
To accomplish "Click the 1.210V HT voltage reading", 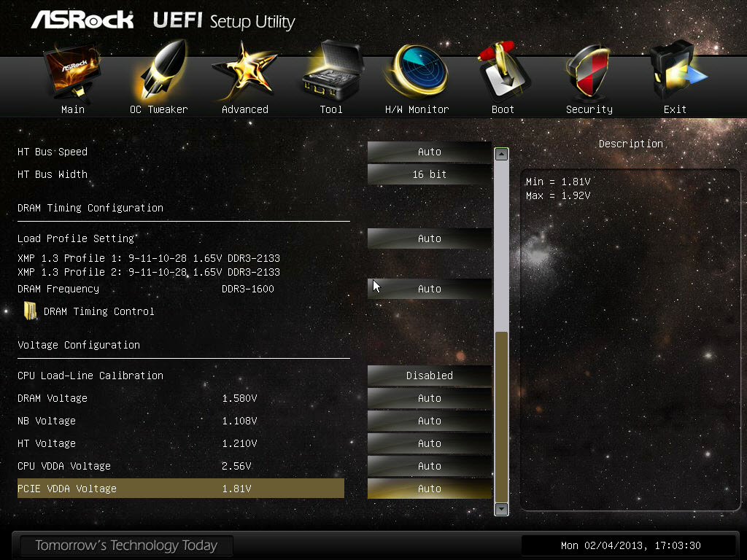I will (x=239, y=443).
